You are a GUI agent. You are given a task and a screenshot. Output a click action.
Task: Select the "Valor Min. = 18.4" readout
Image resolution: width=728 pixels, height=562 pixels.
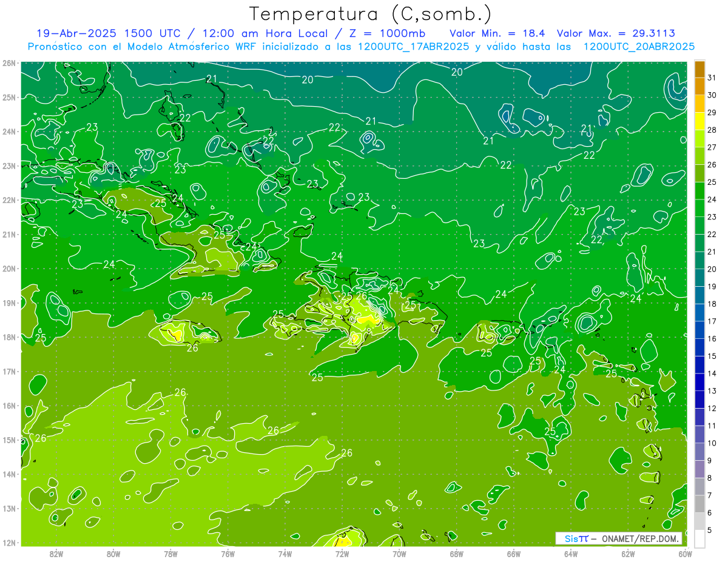pos(499,33)
